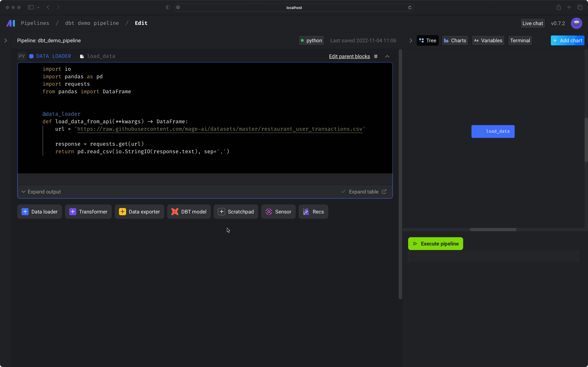The image size is (588, 367).
Task: Add a DBT model block
Action: point(189,212)
